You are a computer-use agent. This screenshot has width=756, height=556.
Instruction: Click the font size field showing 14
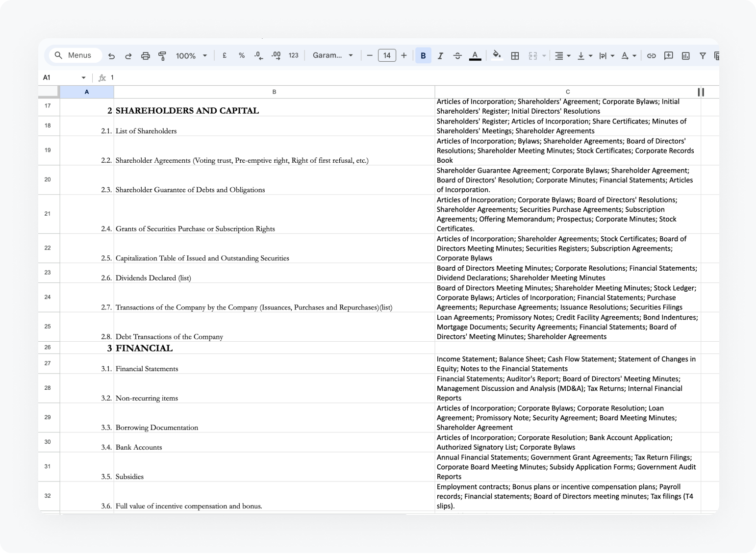387,55
